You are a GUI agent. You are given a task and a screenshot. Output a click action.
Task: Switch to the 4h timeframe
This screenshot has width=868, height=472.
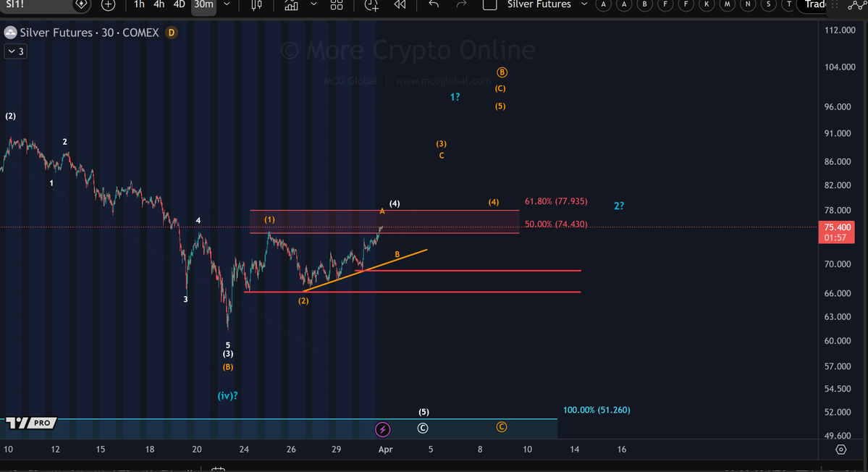pyautogui.click(x=159, y=4)
